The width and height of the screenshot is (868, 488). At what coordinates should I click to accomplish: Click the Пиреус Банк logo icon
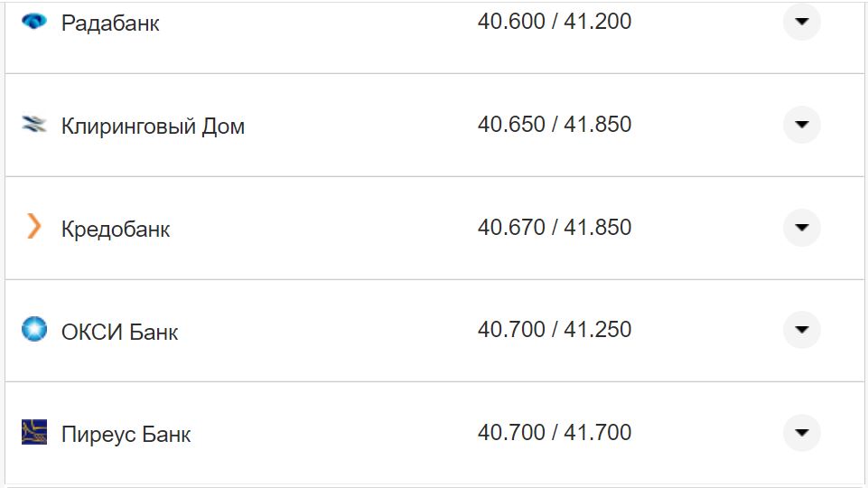coord(34,432)
